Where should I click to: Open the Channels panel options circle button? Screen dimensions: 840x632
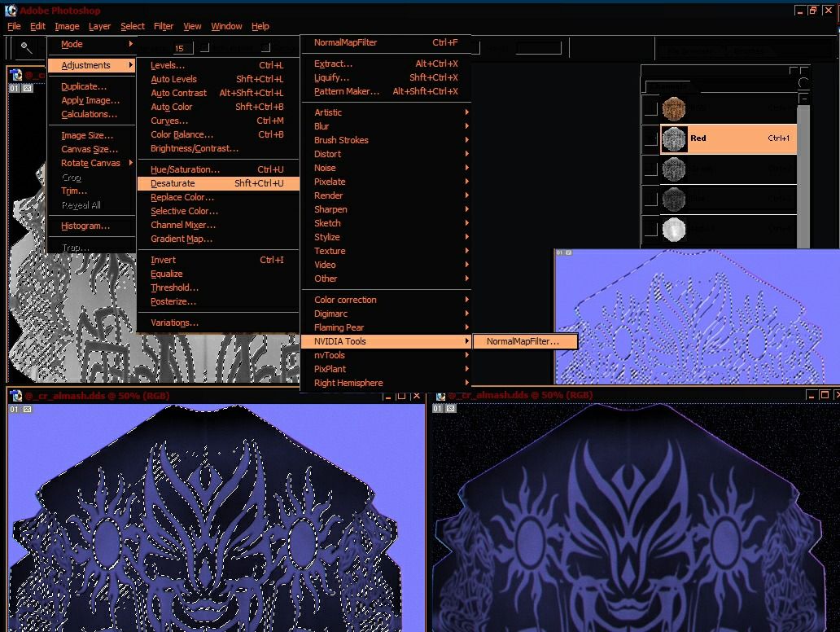click(803, 82)
